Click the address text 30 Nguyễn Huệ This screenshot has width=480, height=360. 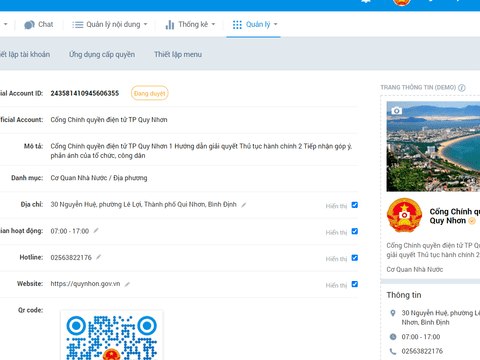tap(144, 204)
